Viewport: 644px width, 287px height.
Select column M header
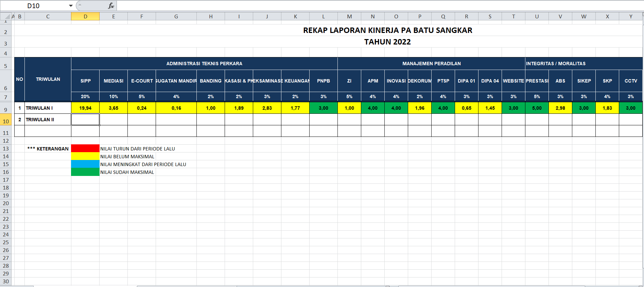[x=349, y=16]
